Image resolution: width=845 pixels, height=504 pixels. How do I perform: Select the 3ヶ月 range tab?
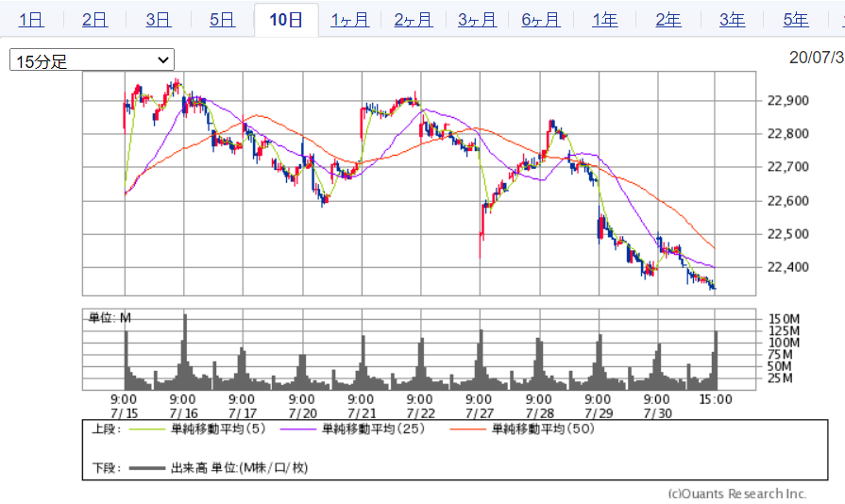pyautogui.click(x=477, y=19)
